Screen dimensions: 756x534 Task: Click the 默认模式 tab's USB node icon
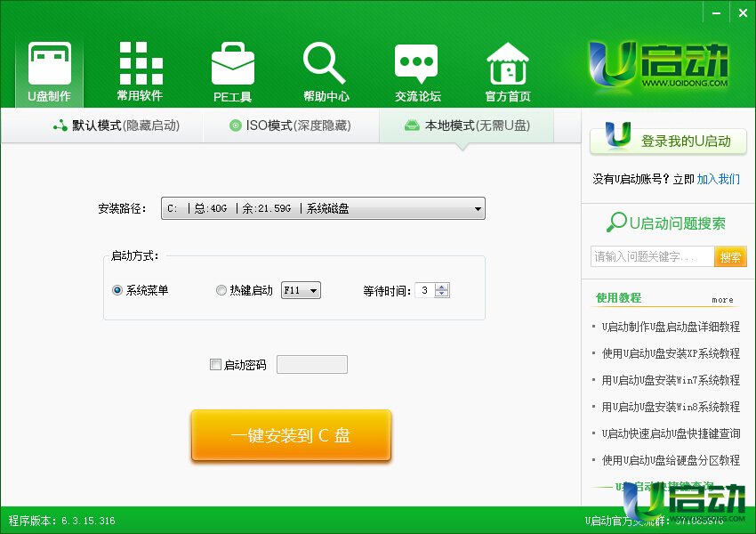[60, 125]
